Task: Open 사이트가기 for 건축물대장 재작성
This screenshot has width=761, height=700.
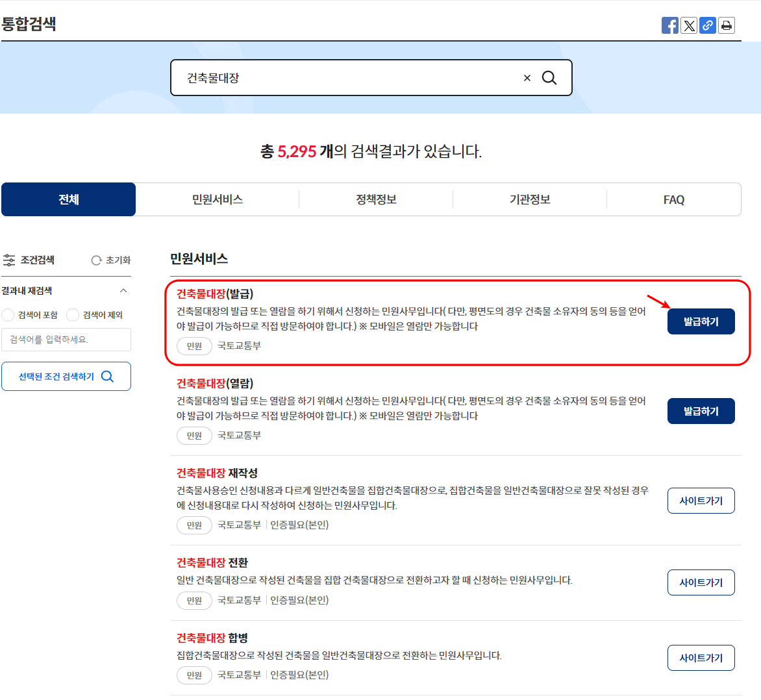Action: tap(701, 500)
